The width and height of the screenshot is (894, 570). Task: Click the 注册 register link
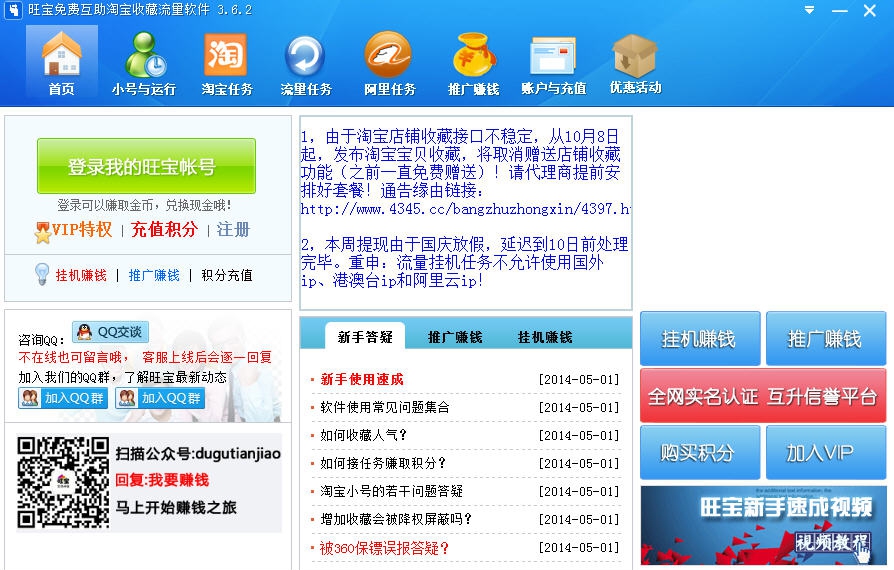(233, 229)
